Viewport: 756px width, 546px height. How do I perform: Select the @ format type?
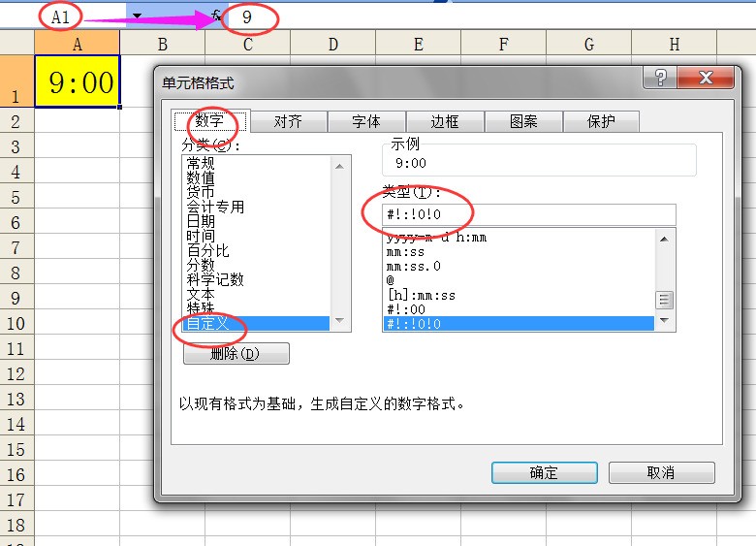519,280
